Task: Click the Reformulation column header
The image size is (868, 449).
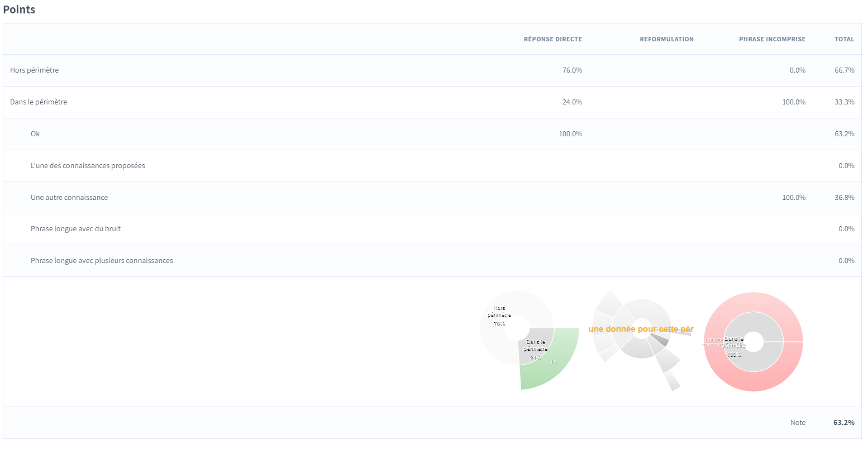Action: [666, 39]
